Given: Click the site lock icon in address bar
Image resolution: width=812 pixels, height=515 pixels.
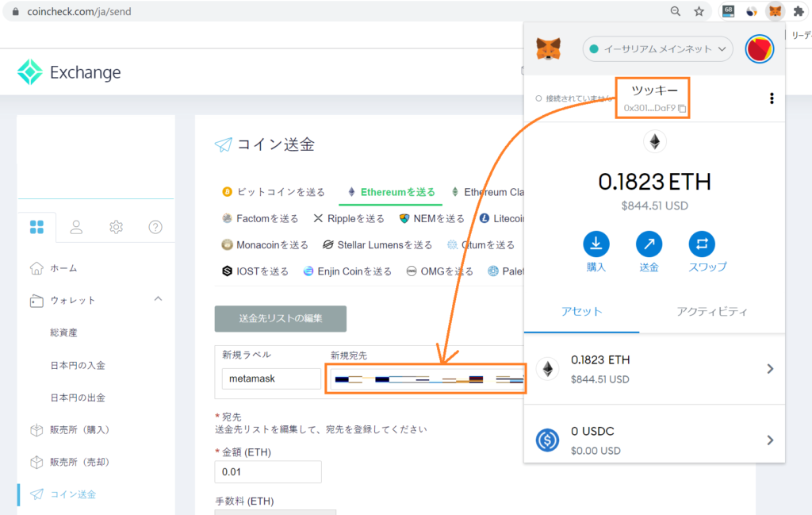Looking at the screenshot, I should pos(16,11).
